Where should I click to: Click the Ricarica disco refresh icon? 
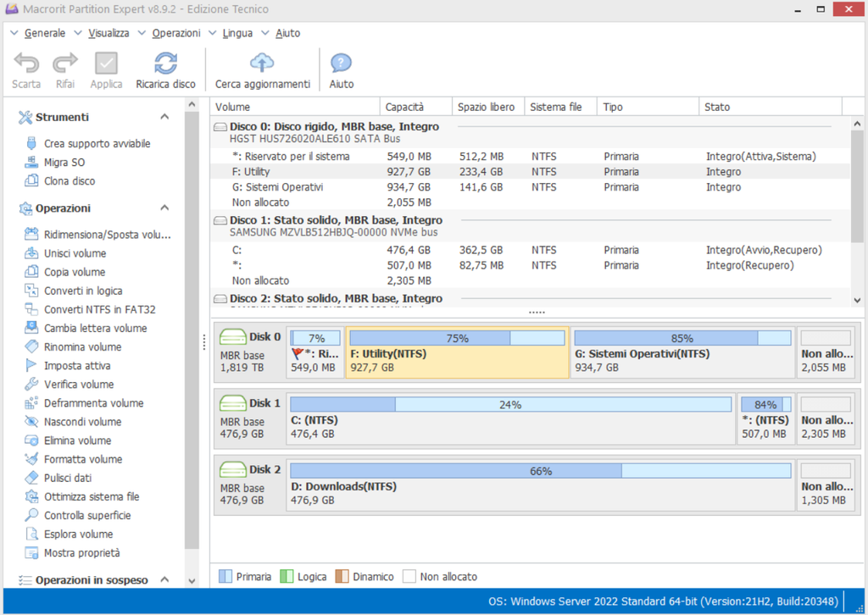[165, 63]
